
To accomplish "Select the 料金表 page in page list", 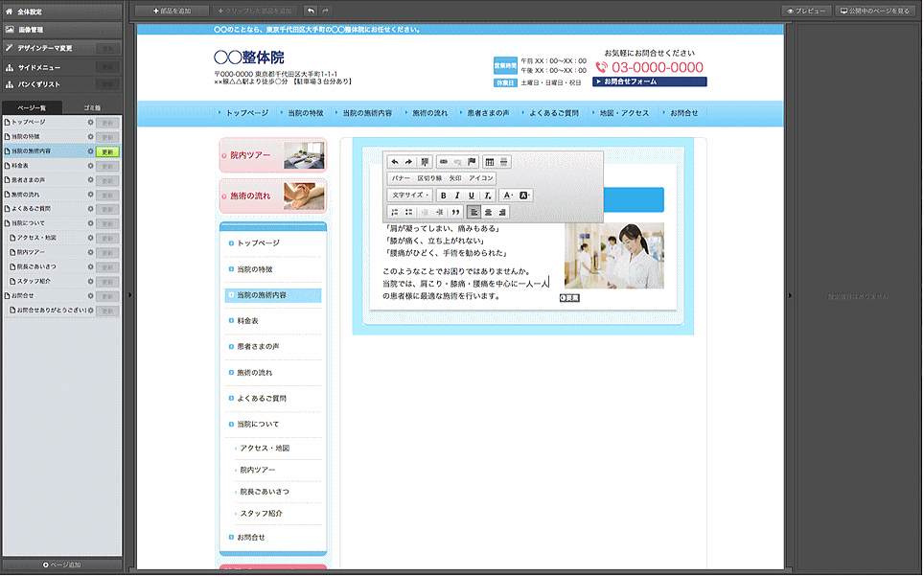I will click(x=29, y=165).
